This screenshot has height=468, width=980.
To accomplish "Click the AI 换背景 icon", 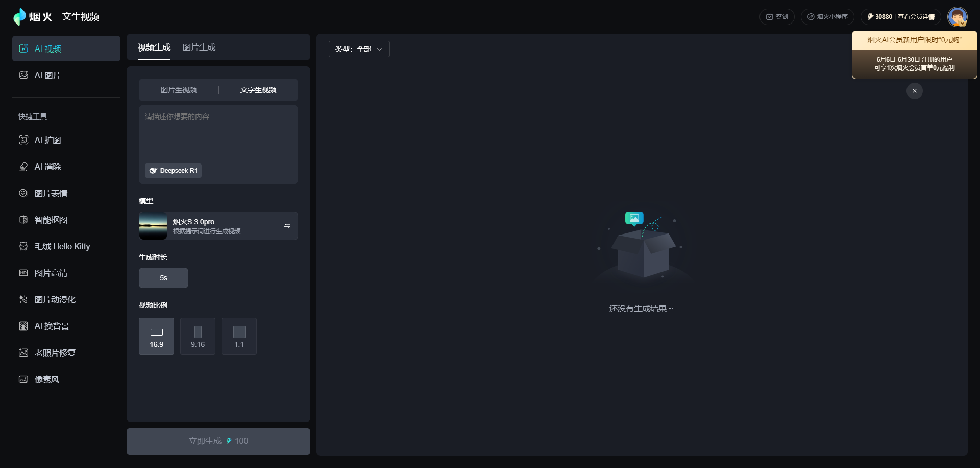I will [x=23, y=326].
